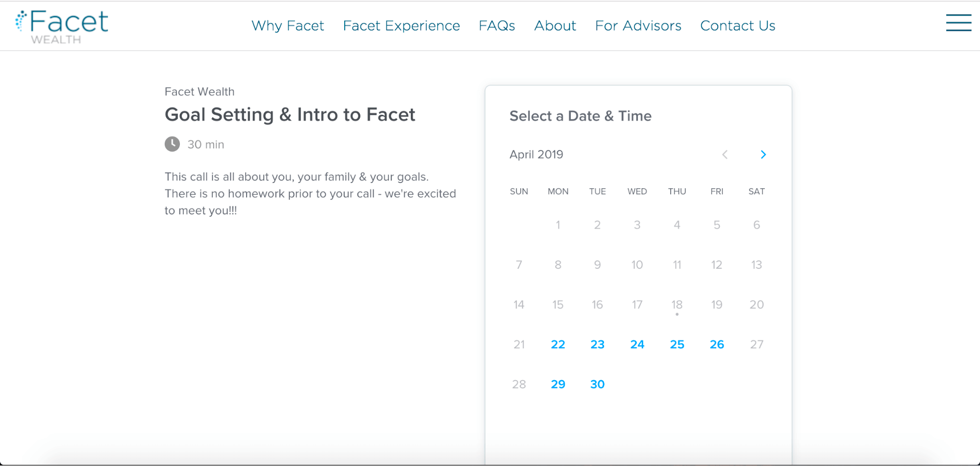Click today's date 18
Viewport: 980px width, 466px height.
(x=677, y=305)
